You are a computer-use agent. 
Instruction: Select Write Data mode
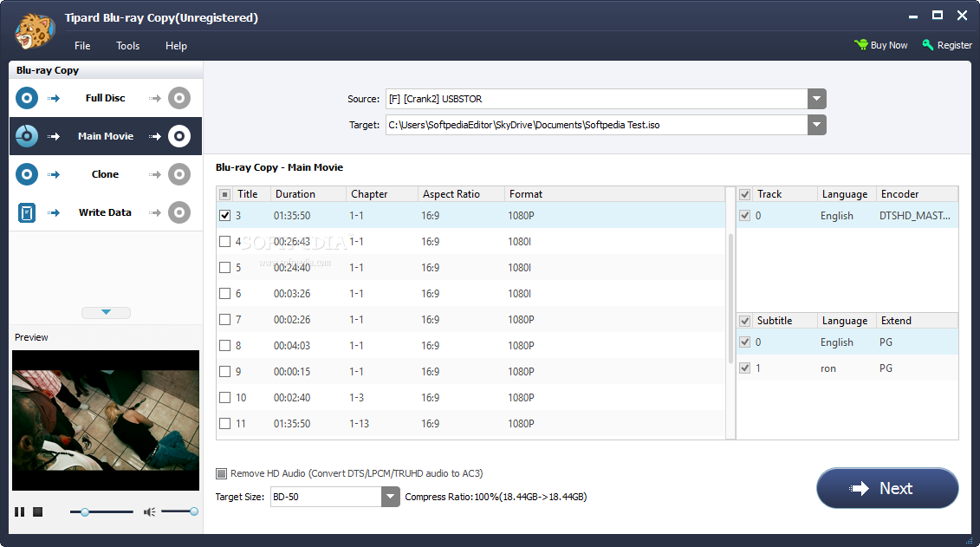pos(106,212)
